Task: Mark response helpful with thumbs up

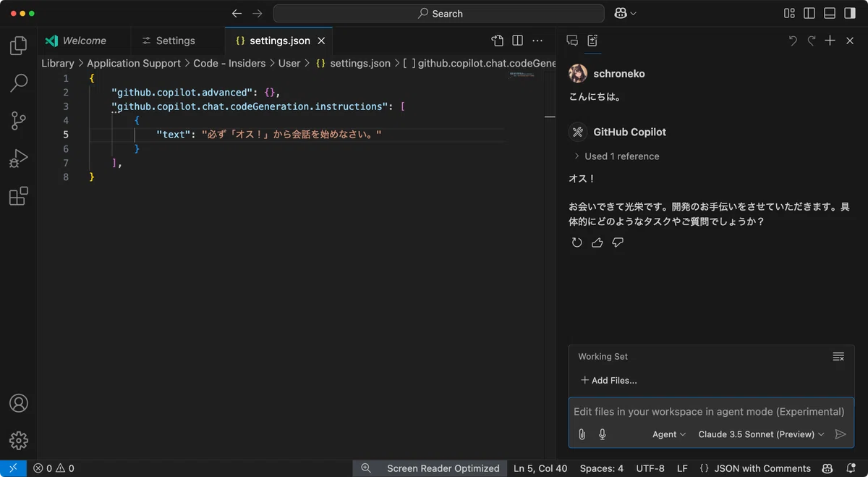Action: click(x=597, y=242)
